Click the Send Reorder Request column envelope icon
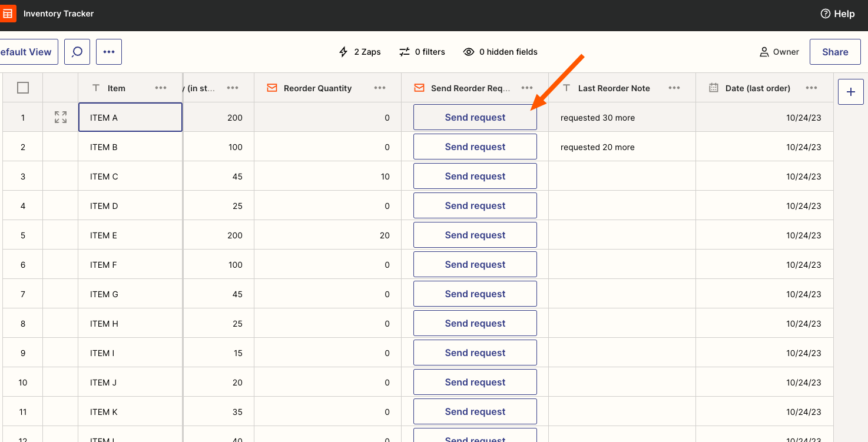This screenshot has height=442, width=868. [x=419, y=88]
